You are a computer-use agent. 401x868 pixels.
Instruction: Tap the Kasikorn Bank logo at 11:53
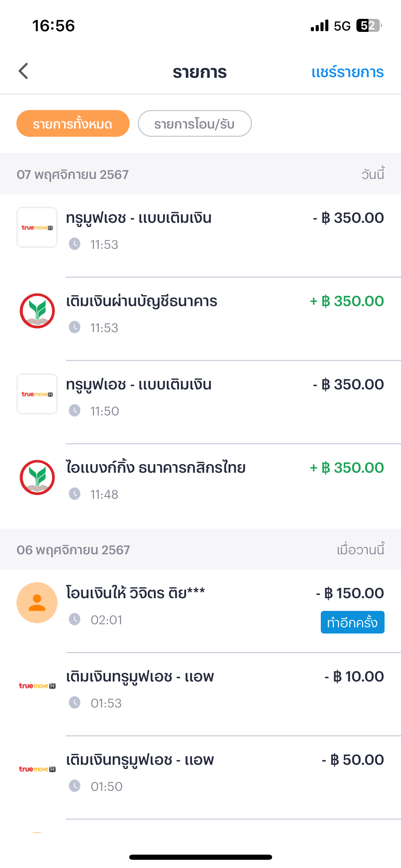coord(37,311)
